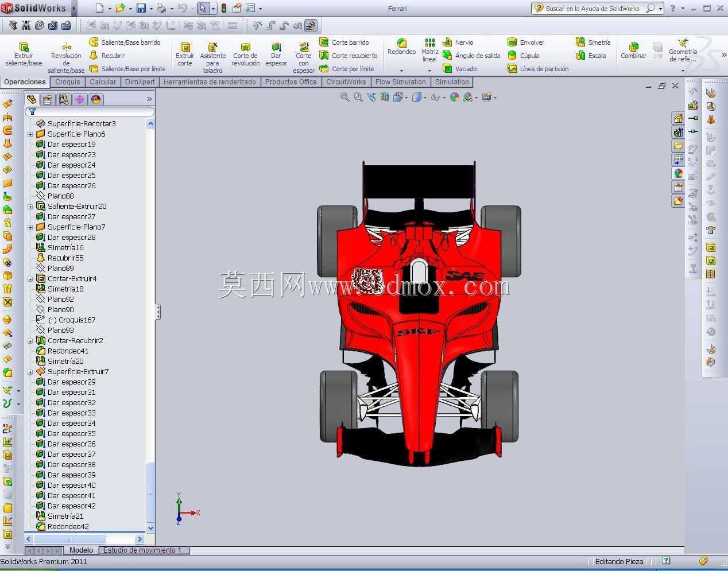Select the Cúpula dome tool
Screen dimensions: 728x571
(x=523, y=56)
